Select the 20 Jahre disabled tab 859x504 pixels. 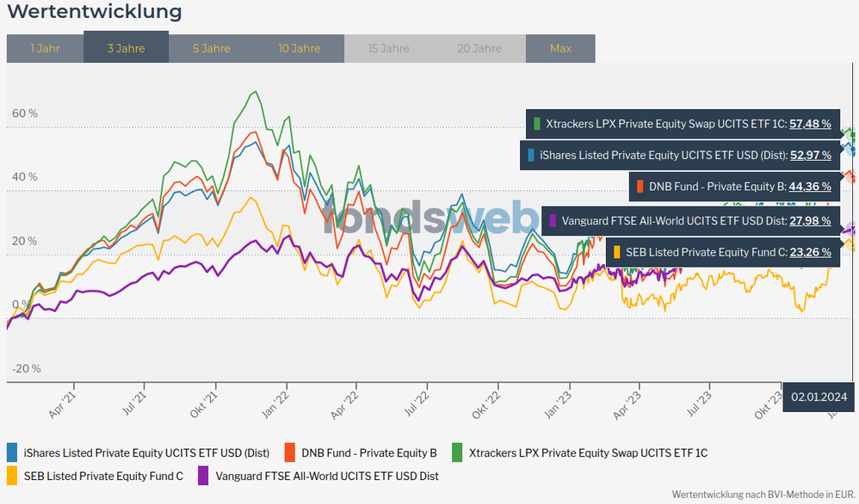479,48
